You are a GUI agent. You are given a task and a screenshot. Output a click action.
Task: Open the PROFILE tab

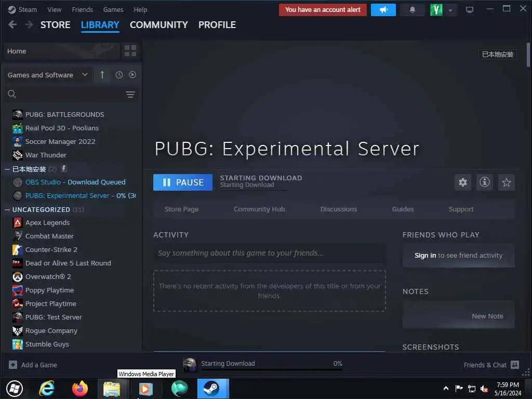(x=217, y=25)
